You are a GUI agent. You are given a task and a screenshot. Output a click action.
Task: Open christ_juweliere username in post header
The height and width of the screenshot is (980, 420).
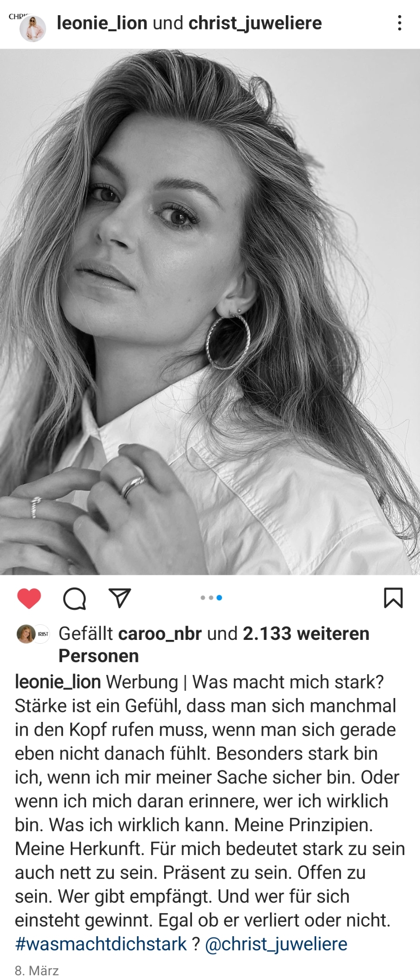click(255, 23)
